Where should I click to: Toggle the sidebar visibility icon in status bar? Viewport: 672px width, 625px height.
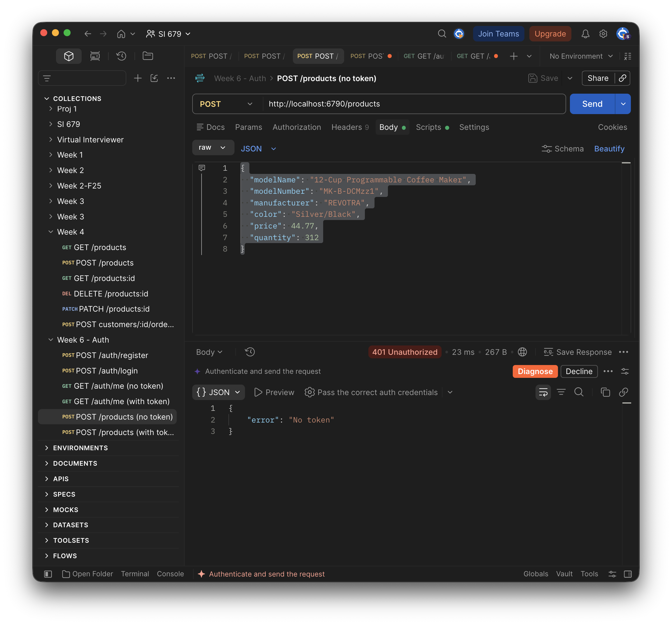coord(48,574)
